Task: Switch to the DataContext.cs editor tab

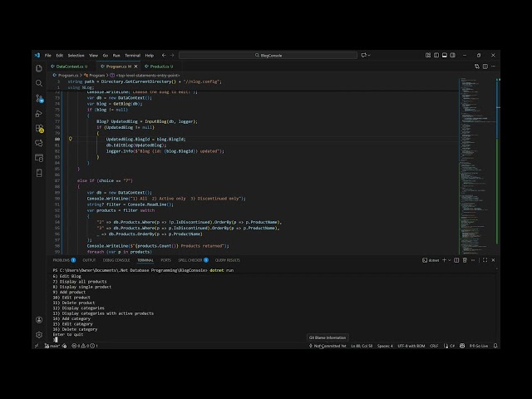Action: coord(71,66)
